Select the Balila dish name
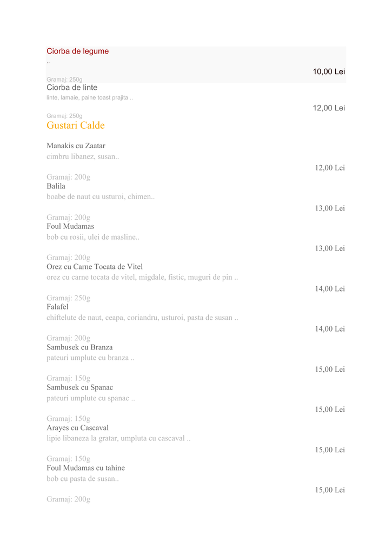 [x=56, y=186]
